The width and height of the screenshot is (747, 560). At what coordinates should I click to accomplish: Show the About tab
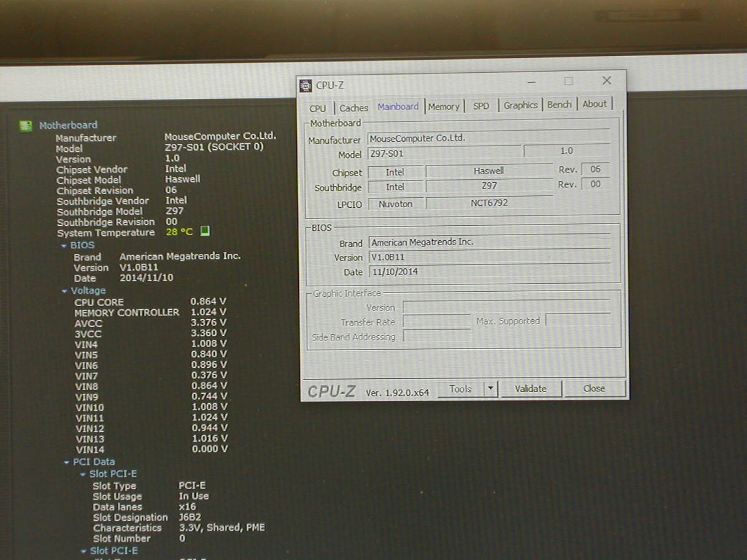(594, 104)
